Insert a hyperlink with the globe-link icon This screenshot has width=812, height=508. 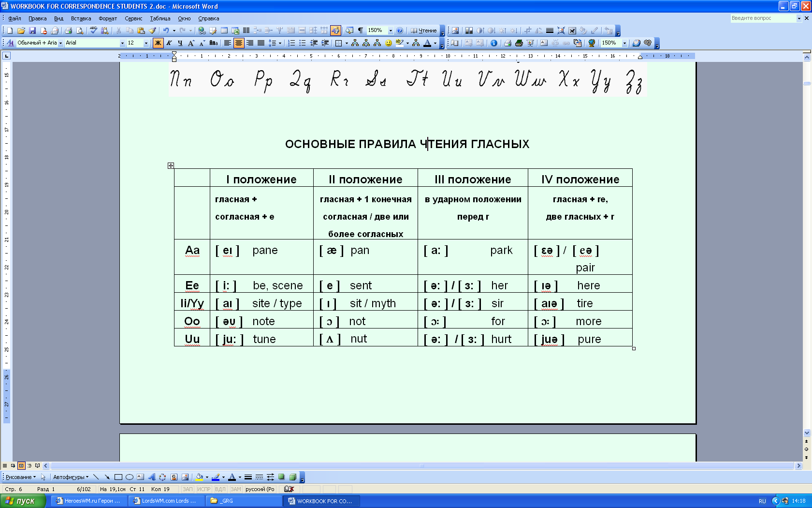click(202, 30)
